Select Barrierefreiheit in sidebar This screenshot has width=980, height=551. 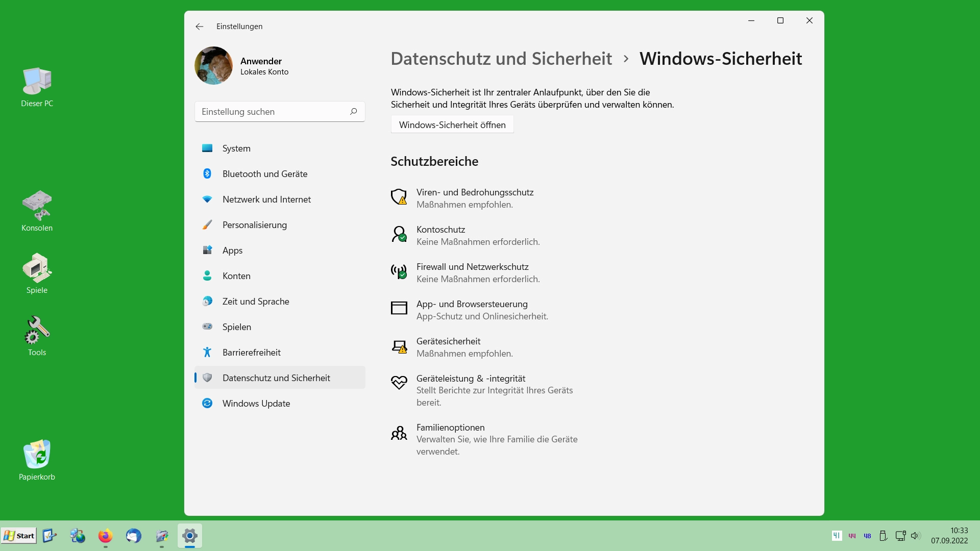pos(280,353)
